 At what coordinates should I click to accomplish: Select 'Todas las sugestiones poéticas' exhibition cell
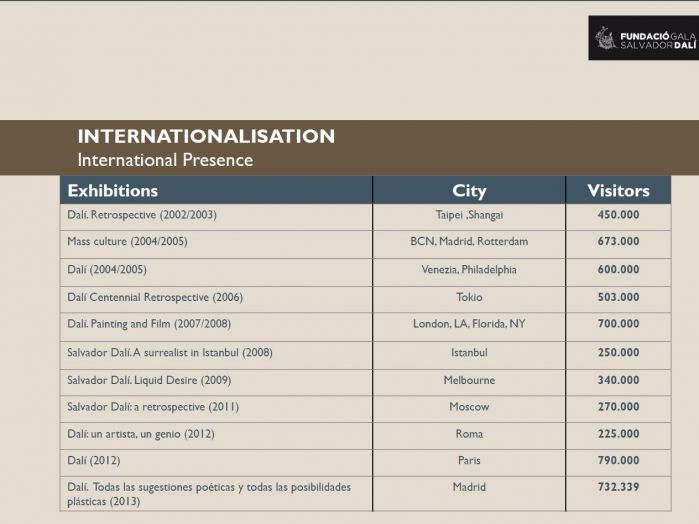pos(216,494)
